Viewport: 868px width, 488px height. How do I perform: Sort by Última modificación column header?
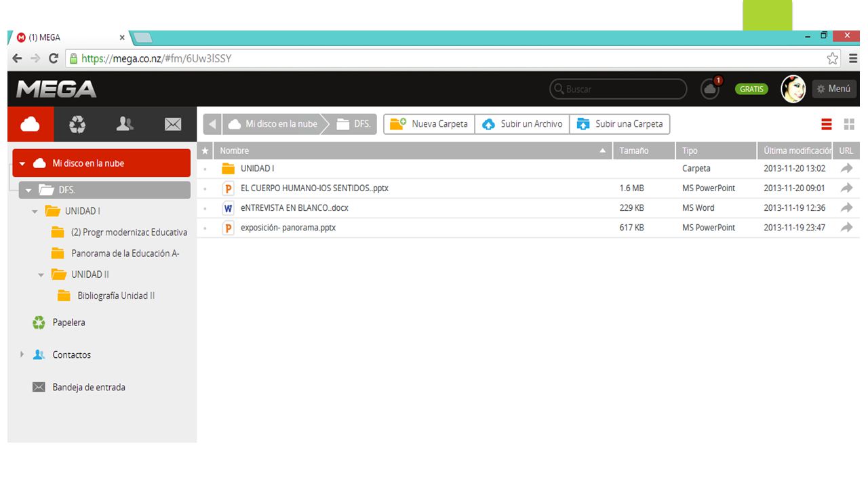(x=794, y=150)
